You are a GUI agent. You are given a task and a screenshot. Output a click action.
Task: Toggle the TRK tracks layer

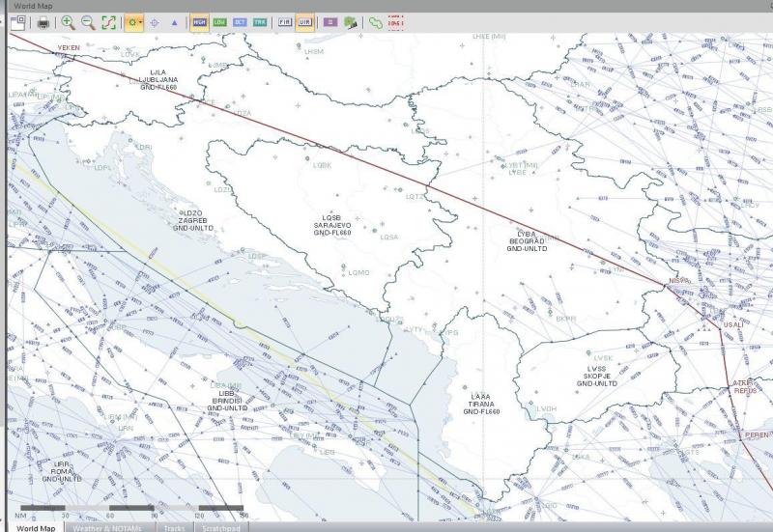pos(260,22)
